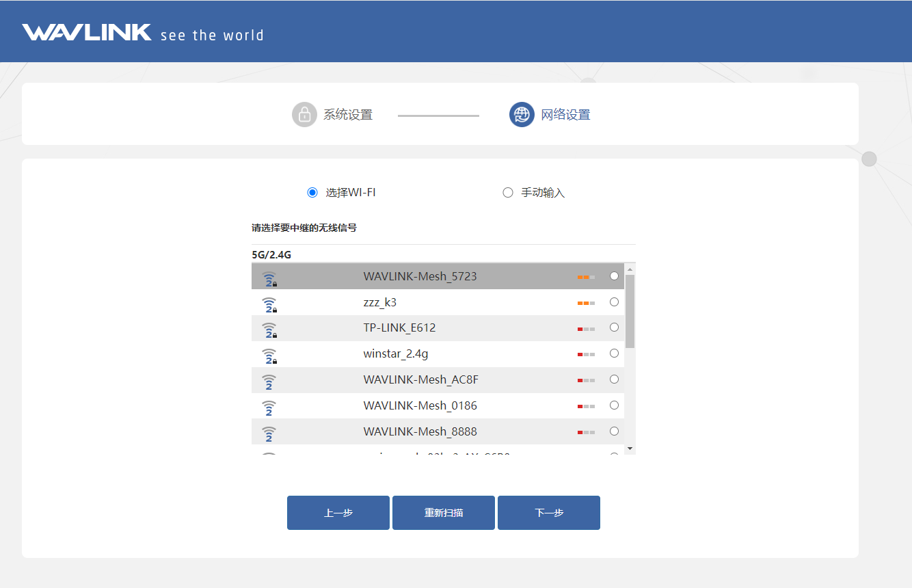Click Wi-Fi icon beside WAVLINK-Mesh_5723
Viewport: 912px width, 588px height.
click(x=269, y=278)
